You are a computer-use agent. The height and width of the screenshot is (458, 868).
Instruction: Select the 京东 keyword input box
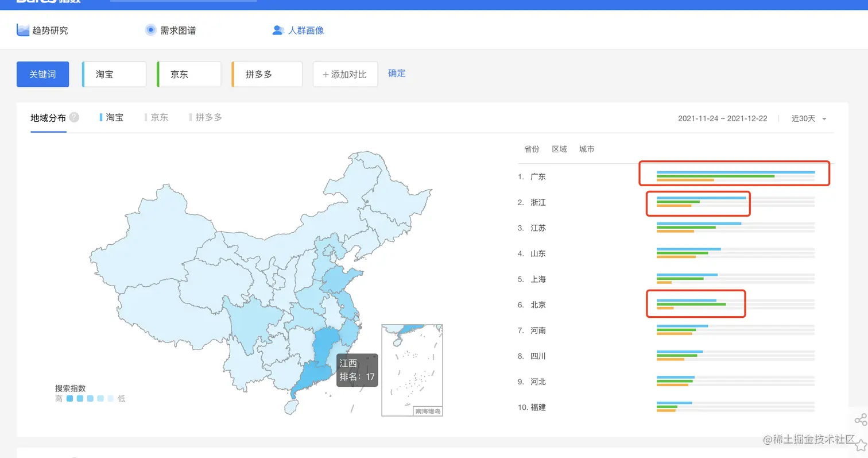(189, 75)
